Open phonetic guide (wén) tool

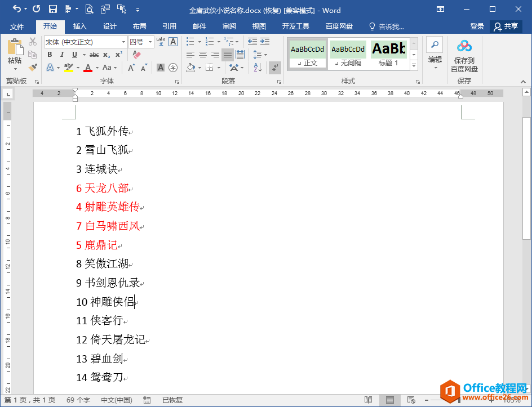(x=161, y=42)
